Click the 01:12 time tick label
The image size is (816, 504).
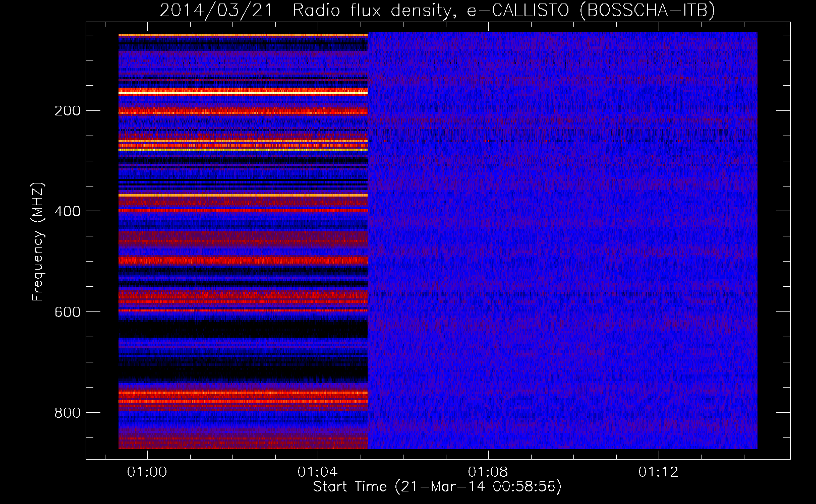coord(658,472)
